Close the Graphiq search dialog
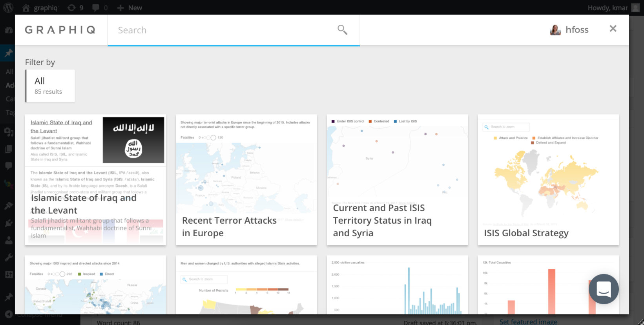The width and height of the screenshot is (644, 325). pyautogui.click(x=613, y=29)
